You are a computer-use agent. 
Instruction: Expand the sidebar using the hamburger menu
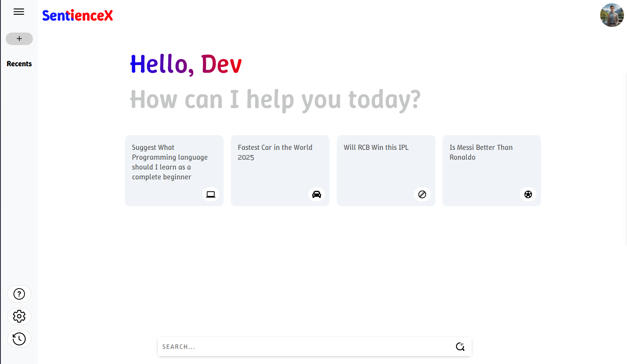coord(19,12)
